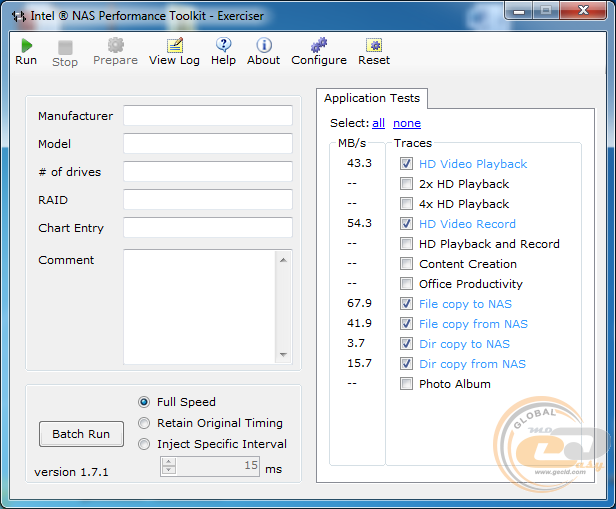616x509 pixels.
Task: Switch to the Application Tests tab
Action: pos(372,98)
